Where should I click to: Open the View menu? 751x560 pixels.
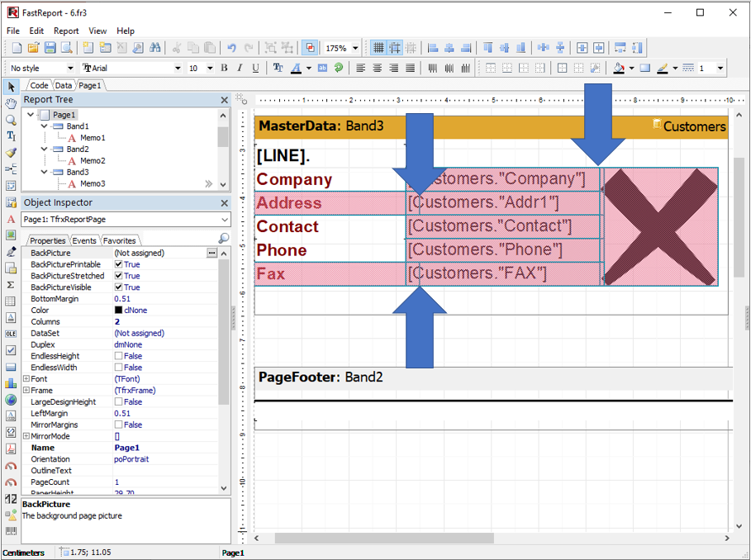[97, 31]
